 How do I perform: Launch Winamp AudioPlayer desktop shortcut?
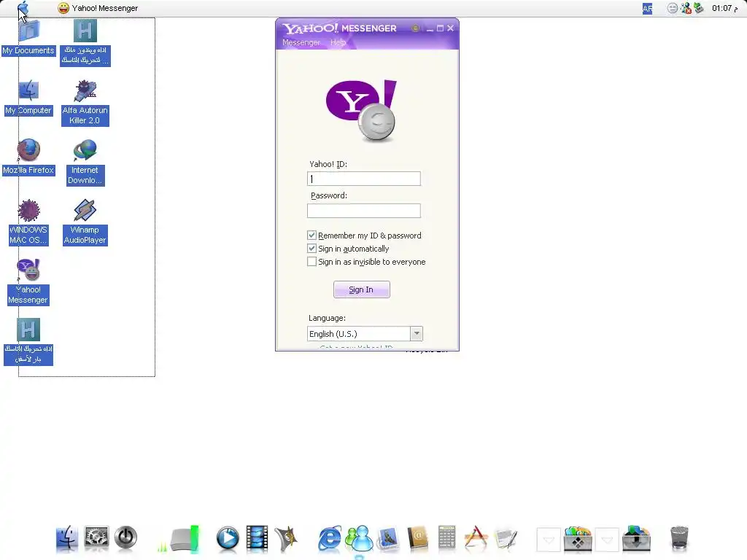85,222
